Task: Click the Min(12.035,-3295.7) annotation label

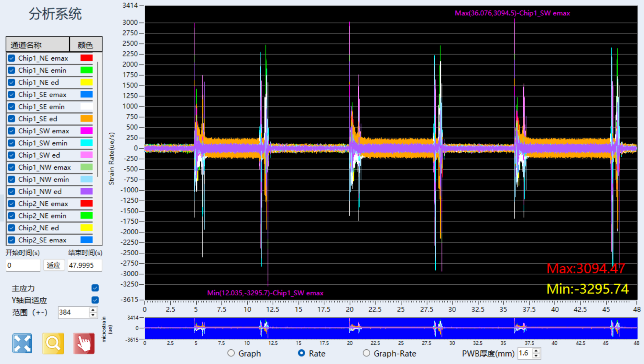Action: tap(265, 293)
